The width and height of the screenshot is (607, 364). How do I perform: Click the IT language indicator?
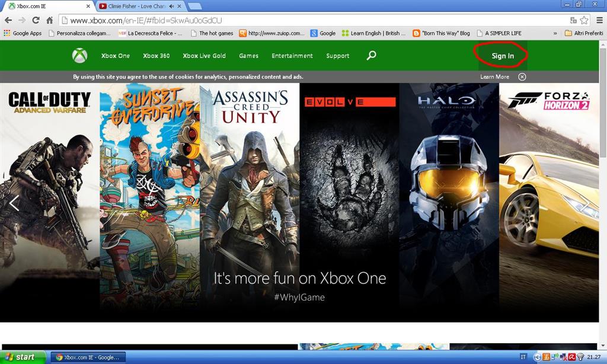click(x=523, y=357)
